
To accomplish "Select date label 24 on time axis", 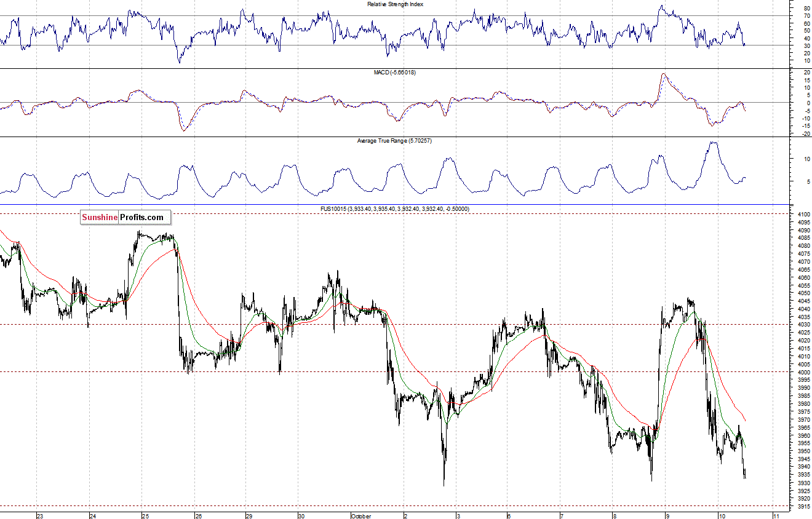I will [92, 516].
